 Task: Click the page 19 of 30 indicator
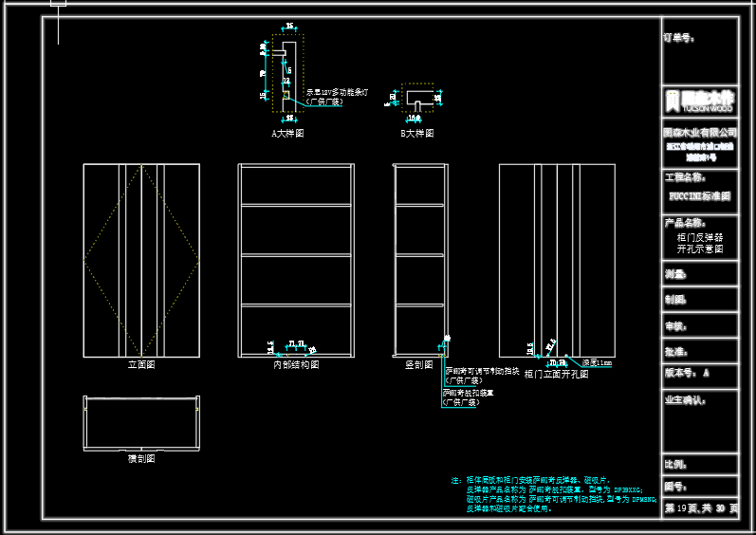[699, 508]
